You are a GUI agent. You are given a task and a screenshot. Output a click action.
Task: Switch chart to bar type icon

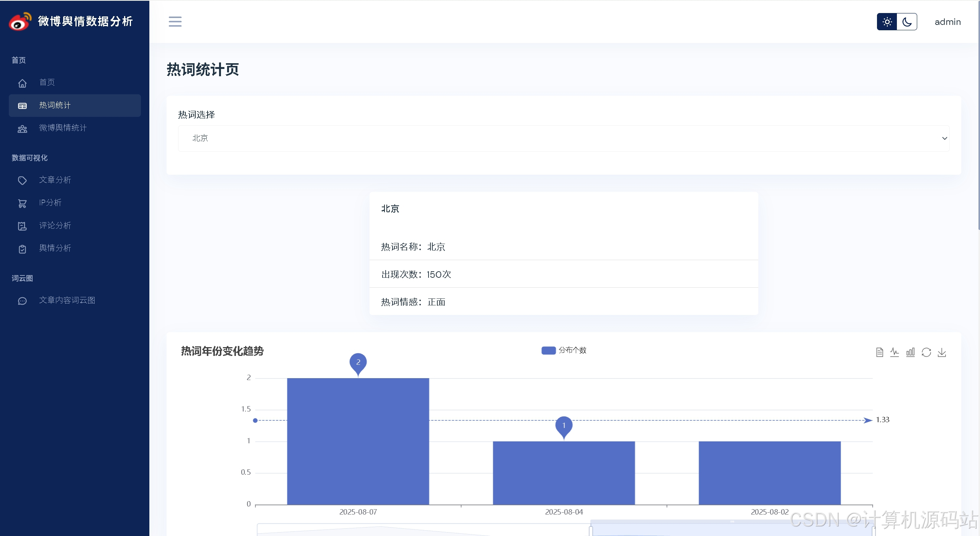[910, 352]
